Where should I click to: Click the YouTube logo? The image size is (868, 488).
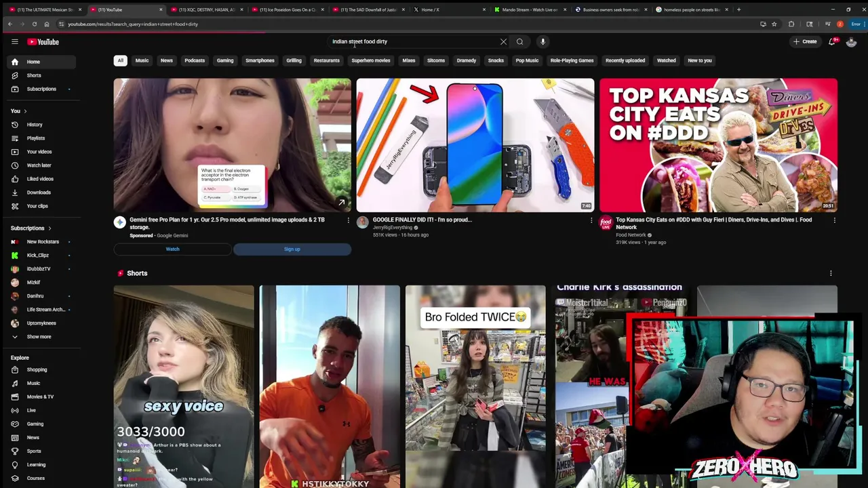43,41
